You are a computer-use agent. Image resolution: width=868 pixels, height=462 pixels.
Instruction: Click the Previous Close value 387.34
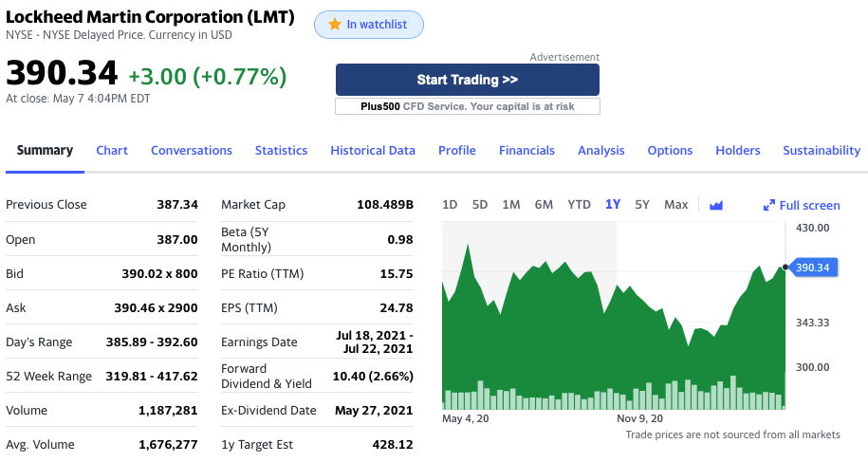click(177, 204)
